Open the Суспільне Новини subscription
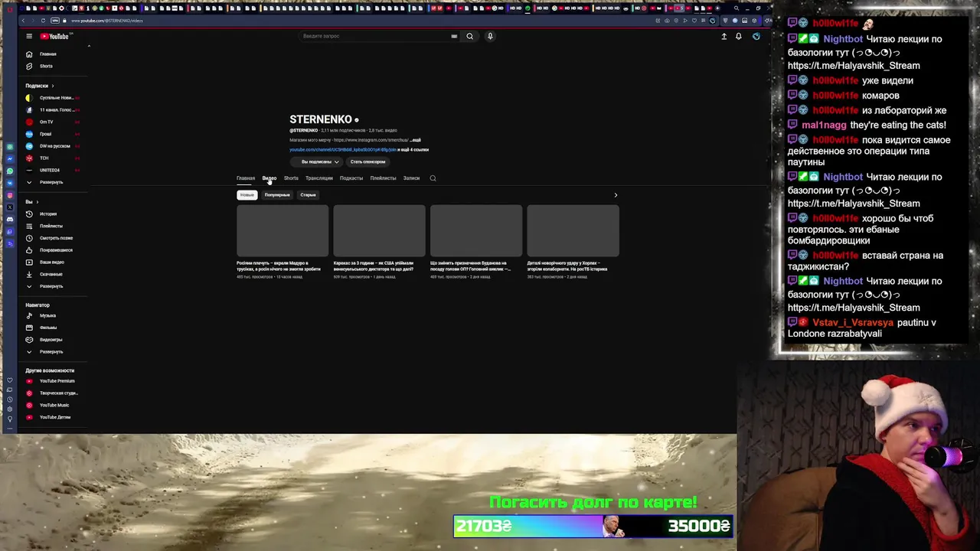The width and height of the screenshot is (980, 551). point(52,98)
